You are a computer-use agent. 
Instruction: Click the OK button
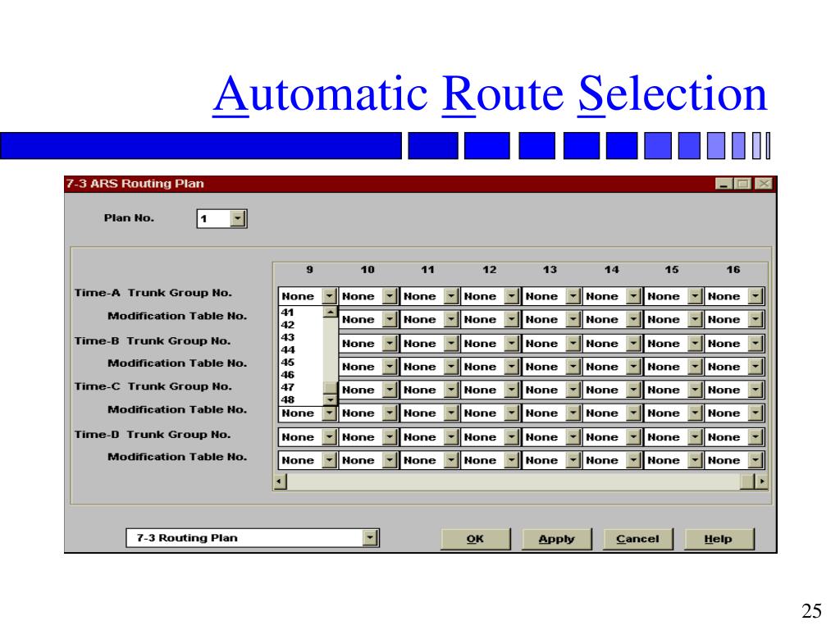tap(475, 539)
